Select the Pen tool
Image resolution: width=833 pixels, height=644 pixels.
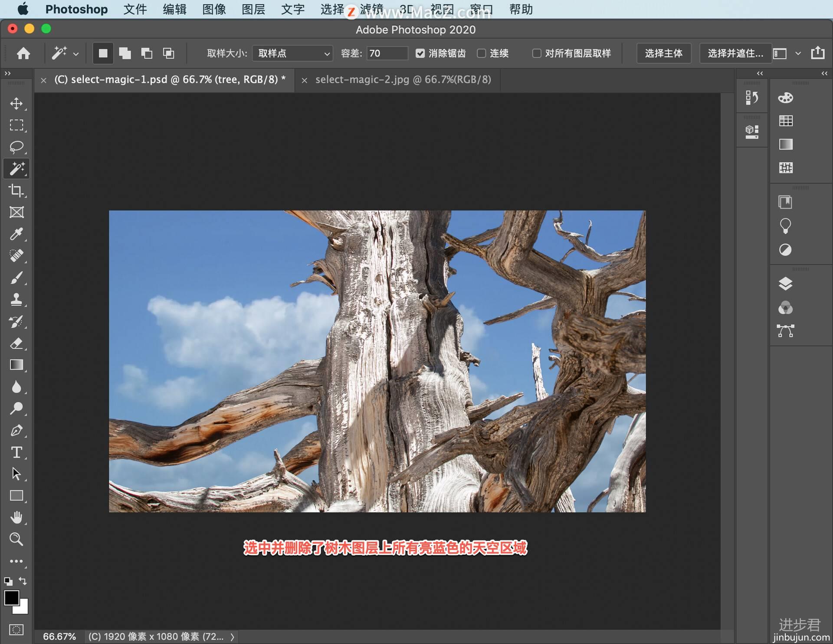tap(16, 430)
